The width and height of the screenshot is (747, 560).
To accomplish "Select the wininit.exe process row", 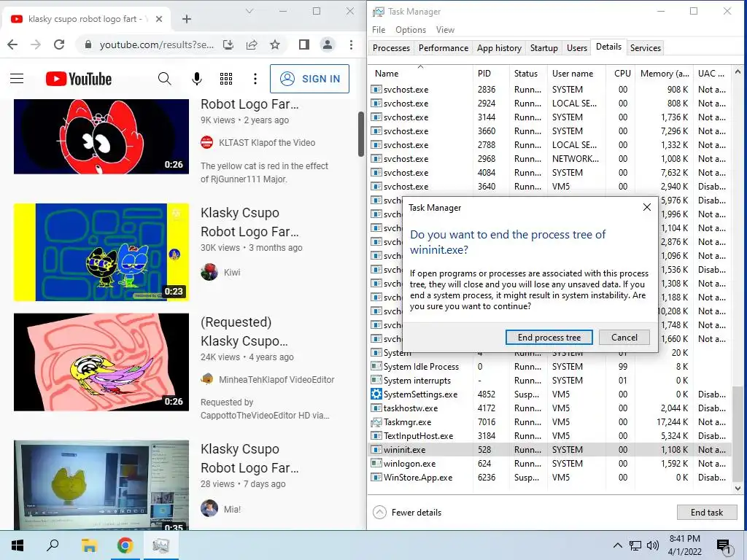I will click(x=549, y=449).
